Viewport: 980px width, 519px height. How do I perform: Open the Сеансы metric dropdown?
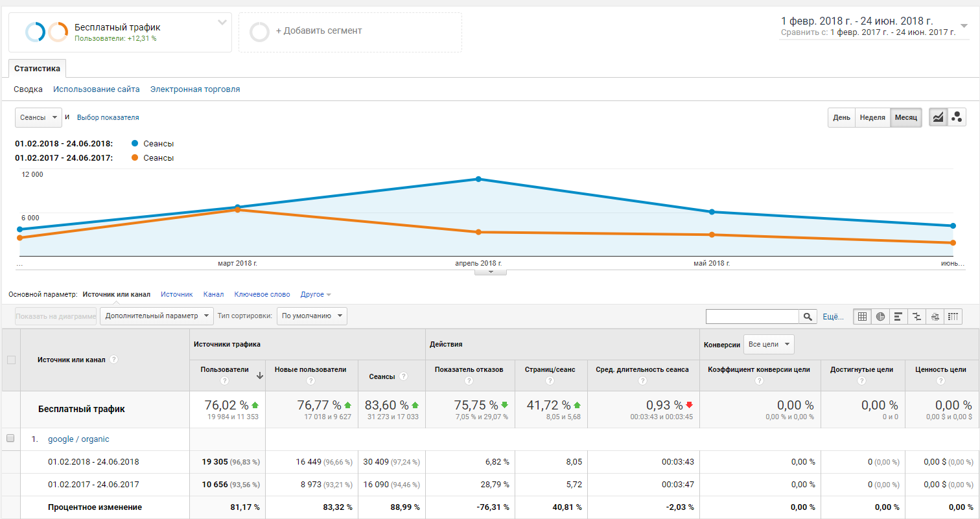[38, 117]
